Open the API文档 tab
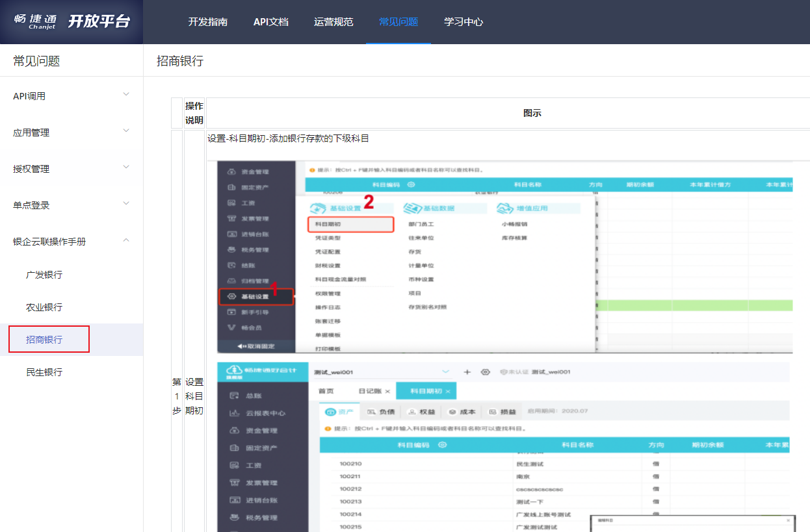810x532 pixels. [x=270, y=22]
